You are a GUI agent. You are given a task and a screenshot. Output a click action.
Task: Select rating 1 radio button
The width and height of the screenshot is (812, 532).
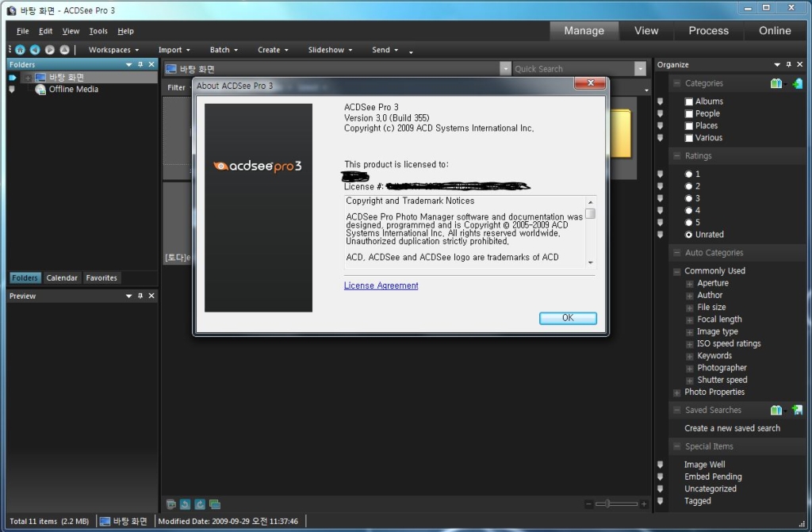click(689, 174)
